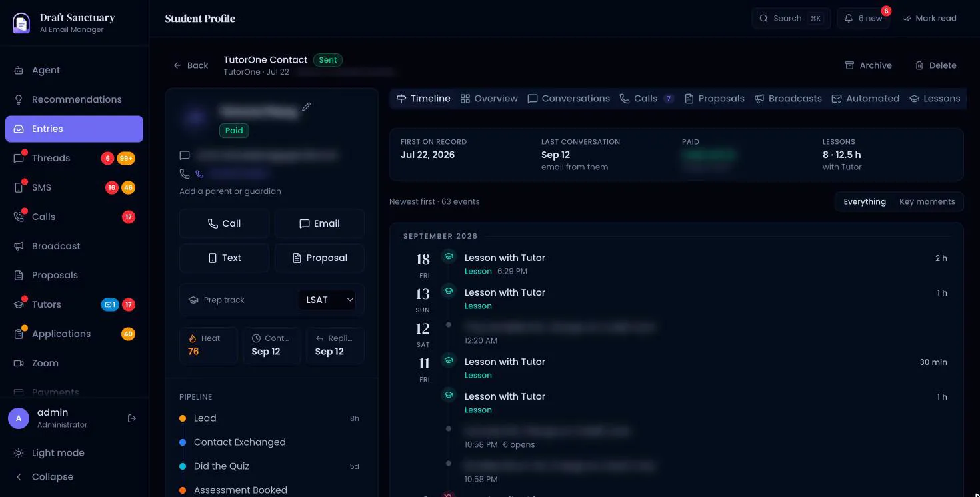Click the Threads 99+ badge

click(126, 158)
